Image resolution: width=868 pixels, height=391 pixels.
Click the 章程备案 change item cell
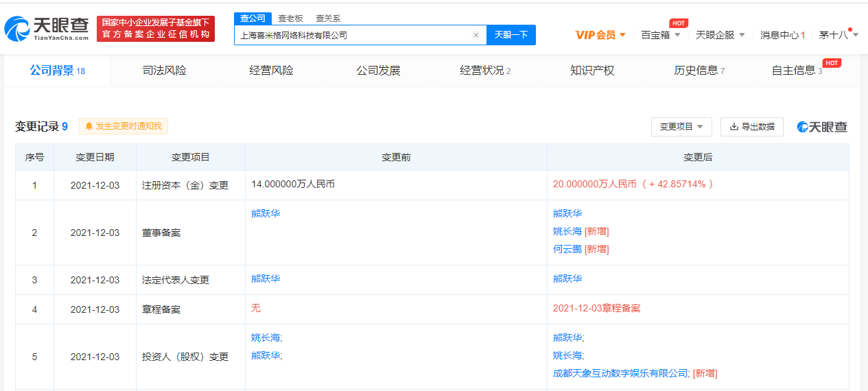[x=191, y=309]
